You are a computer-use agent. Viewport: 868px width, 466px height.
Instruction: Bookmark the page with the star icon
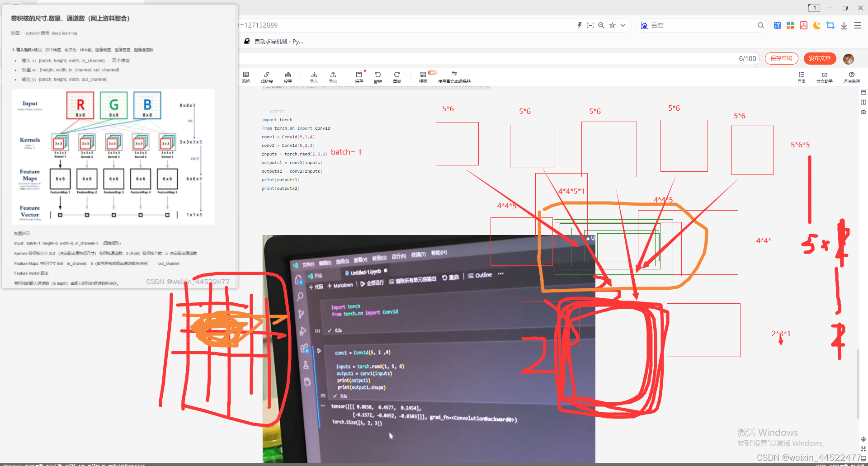point(612,25)
